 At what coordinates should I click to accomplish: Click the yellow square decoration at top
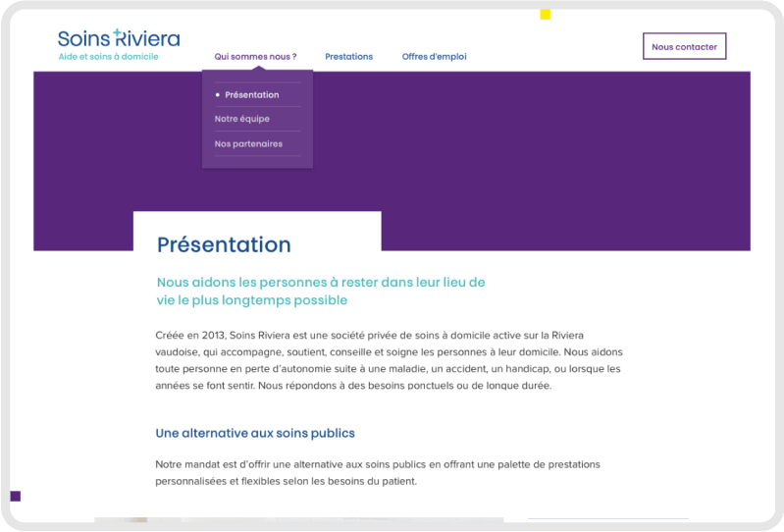(x=546, y=14)
